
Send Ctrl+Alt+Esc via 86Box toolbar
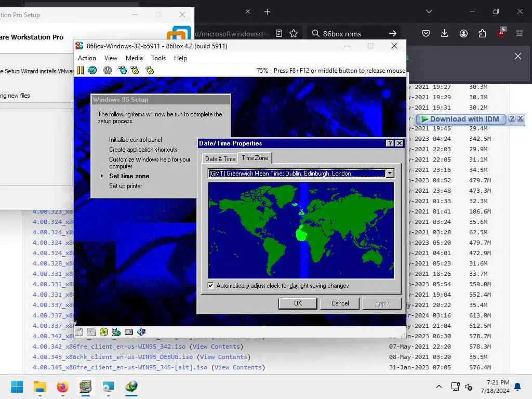pyautogui.click(x=135, y=70)
